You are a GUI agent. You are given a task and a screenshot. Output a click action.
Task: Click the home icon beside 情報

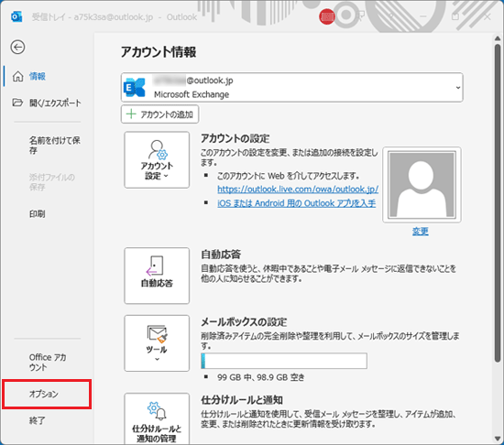[x=17, y=76]
